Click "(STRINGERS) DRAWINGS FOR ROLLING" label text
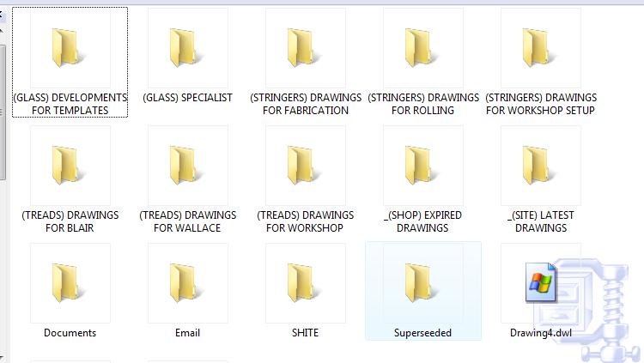Image resolution: width=644 pixels, height=363 pixels. pos(423,104)
